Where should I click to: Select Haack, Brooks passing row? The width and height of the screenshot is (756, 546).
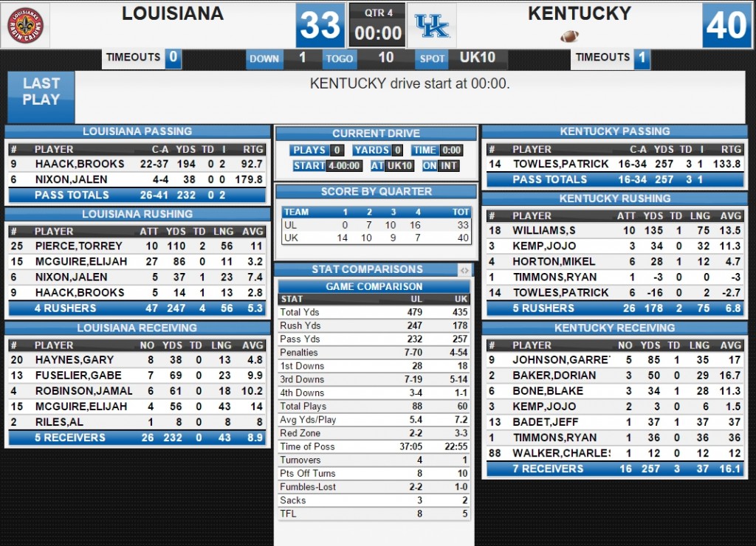pyautogui.click(x=137, y=164)
